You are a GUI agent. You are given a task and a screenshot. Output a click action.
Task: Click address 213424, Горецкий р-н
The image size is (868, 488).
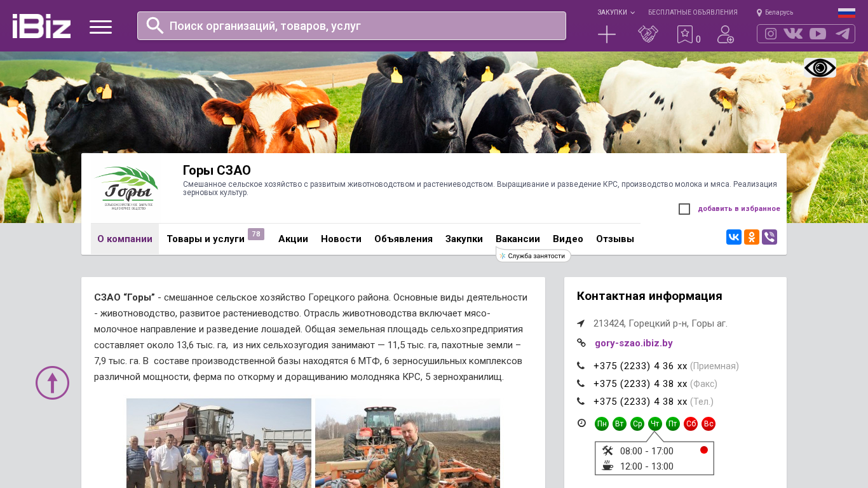click(x=660, y=323)
